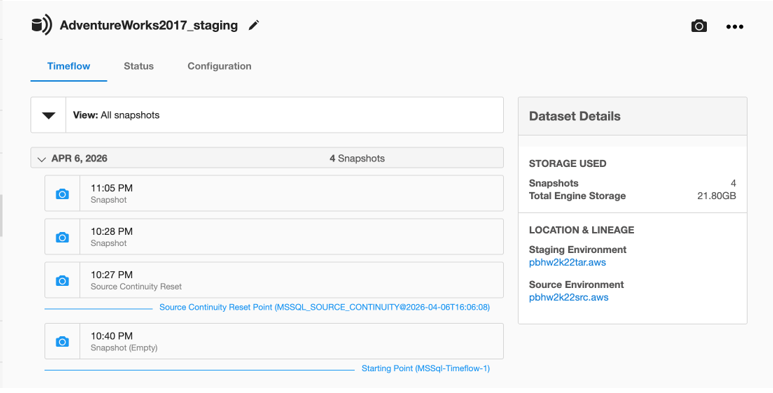Click the Source Continuity Reset Point marker label
This screenshot has height=393, width=773.
point(324,307)
